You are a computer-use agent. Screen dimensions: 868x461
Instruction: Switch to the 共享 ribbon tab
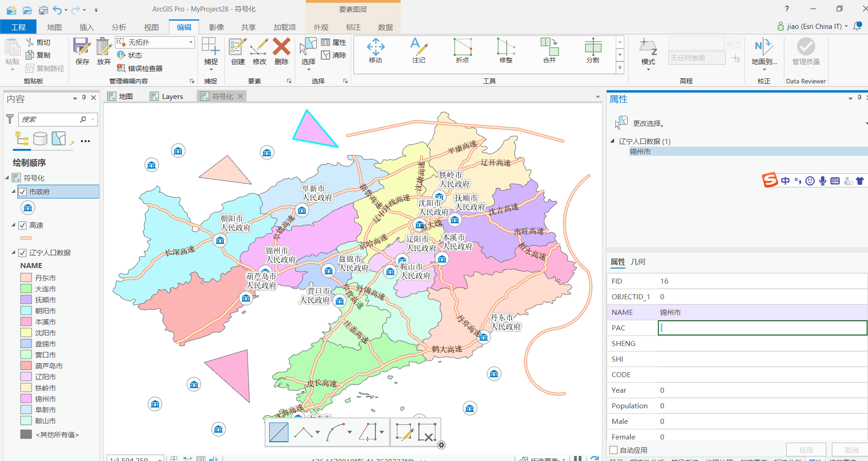point(248,27)
